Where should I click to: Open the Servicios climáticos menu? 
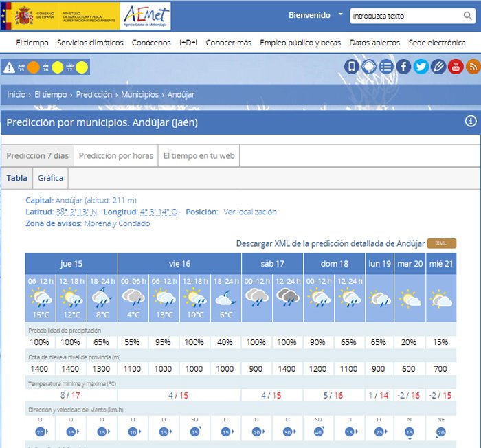click(90, 43)
